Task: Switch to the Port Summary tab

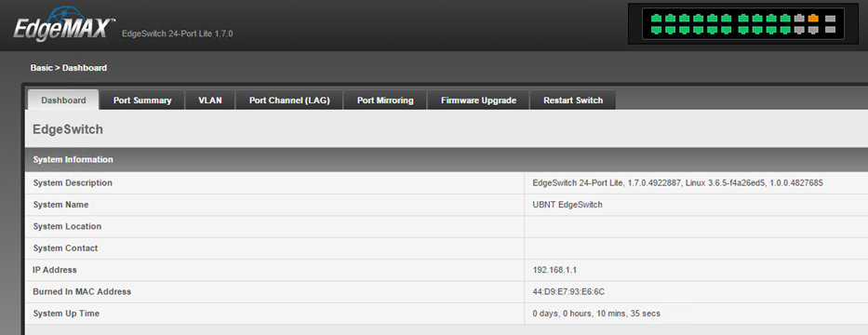Action: pyautogui.click(x=142, y=100)
